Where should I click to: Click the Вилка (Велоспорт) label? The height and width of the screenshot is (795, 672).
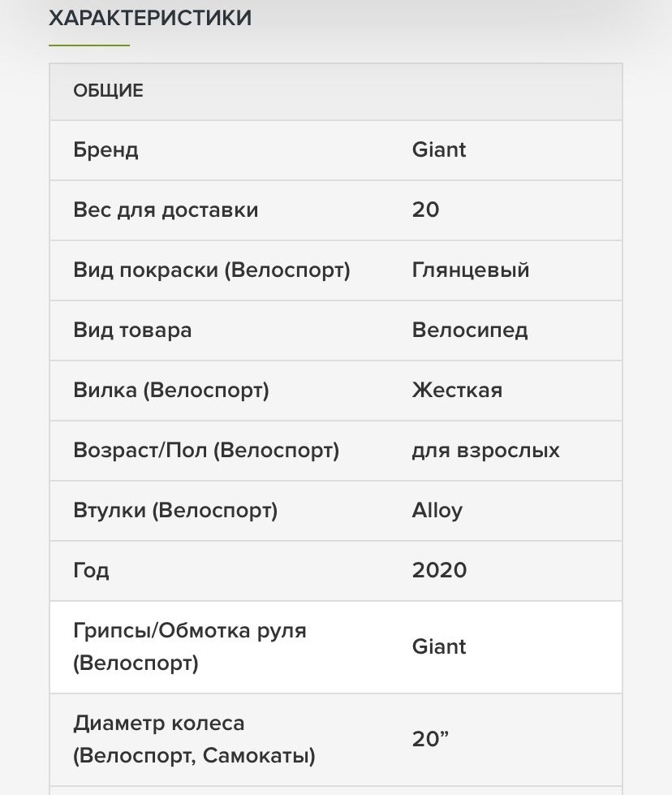point(171,391)
